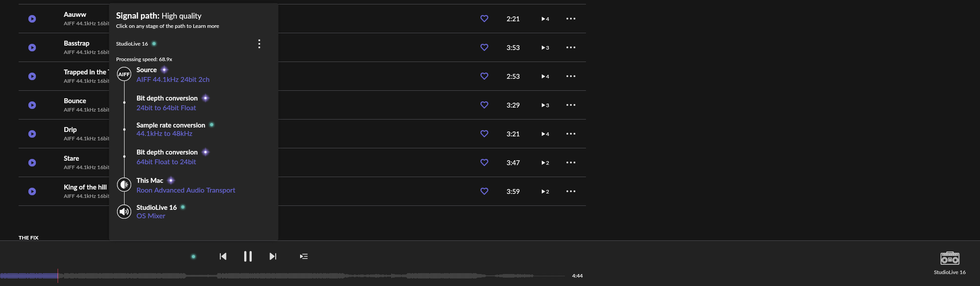Toggle the favorite heart for Aauww

point(484,19)
